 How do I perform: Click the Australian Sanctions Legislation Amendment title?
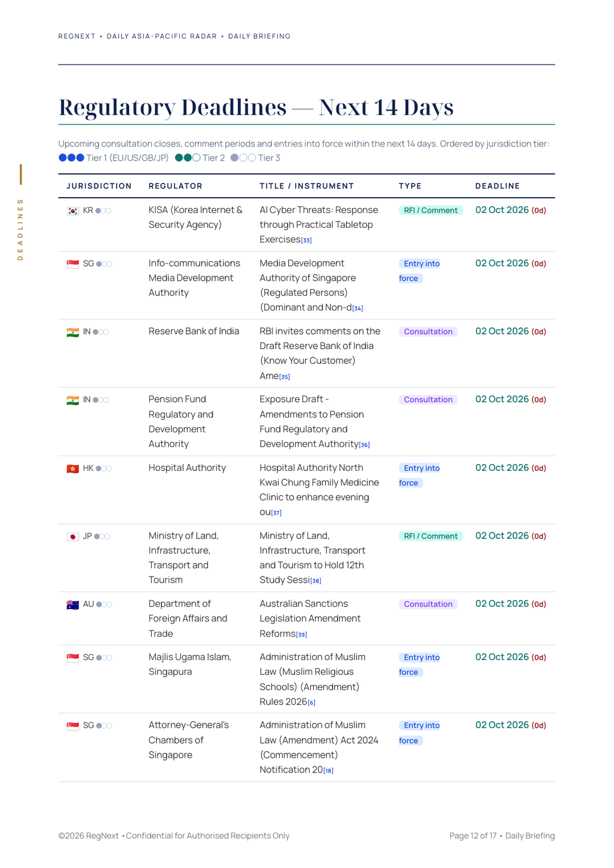tap(310, 619)
